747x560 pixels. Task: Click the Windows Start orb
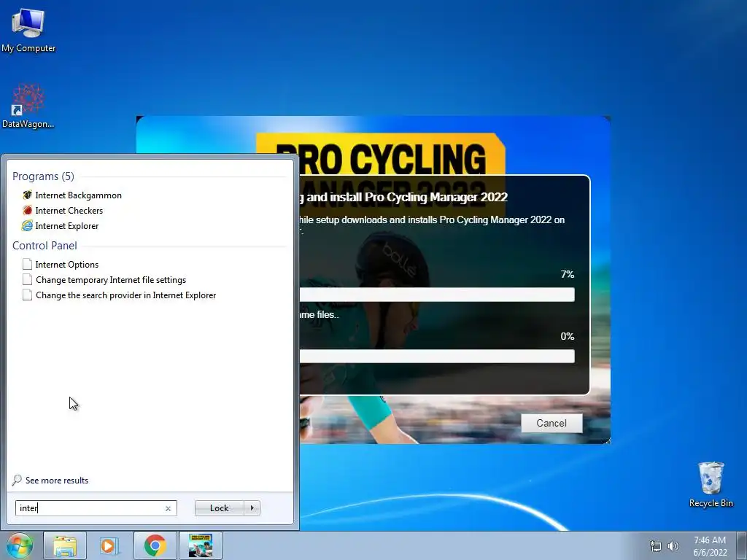20,545
